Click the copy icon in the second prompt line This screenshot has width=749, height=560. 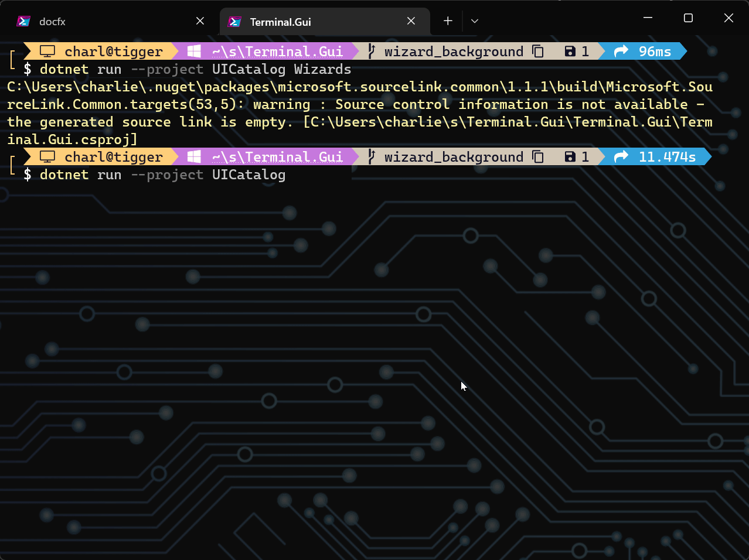(x=537, y=157)
